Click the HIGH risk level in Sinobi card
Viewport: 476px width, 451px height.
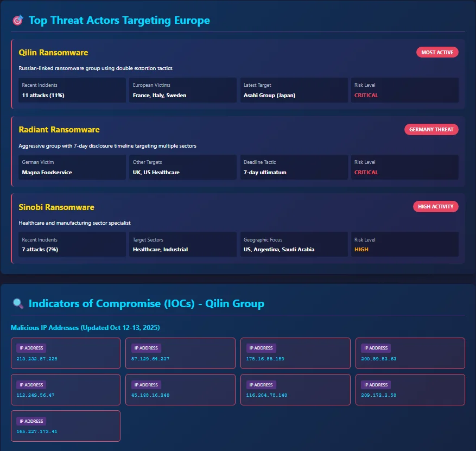pyautogui.click(x=361, y=250)
